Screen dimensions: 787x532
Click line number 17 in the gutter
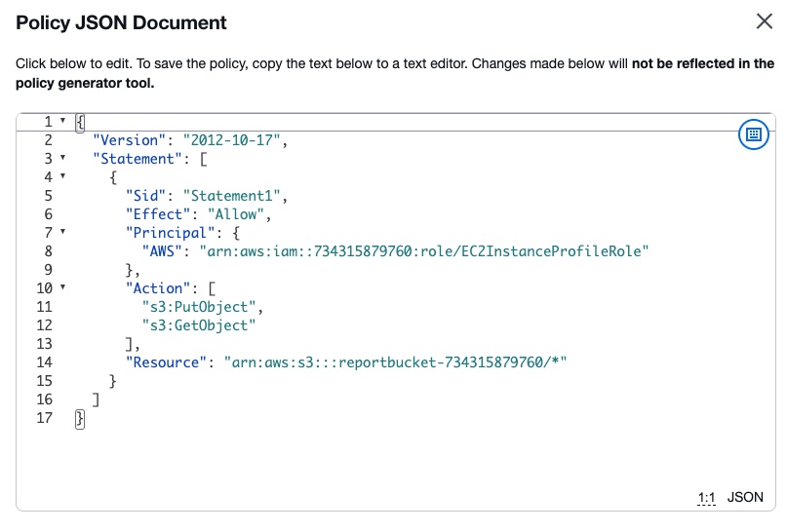pyautogui.click(x=44, y=418)
